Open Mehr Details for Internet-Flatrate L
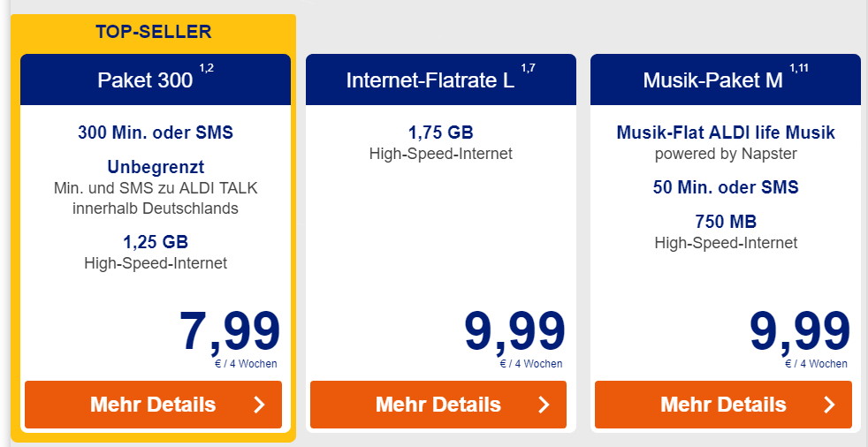 (x=438, y=405)
